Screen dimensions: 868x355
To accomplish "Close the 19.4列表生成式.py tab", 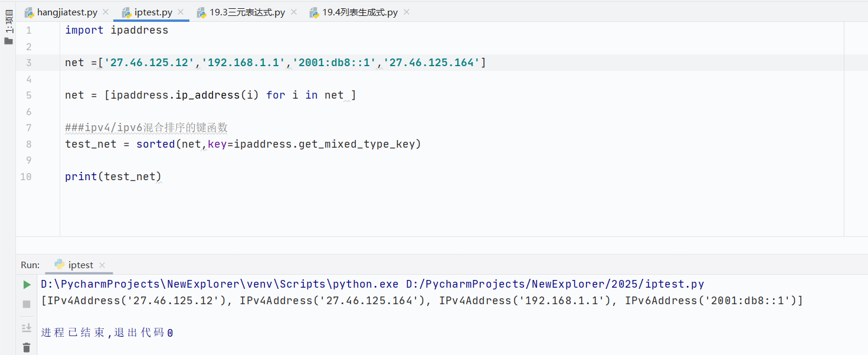I will pyautogui.click(x=405, y=12).
